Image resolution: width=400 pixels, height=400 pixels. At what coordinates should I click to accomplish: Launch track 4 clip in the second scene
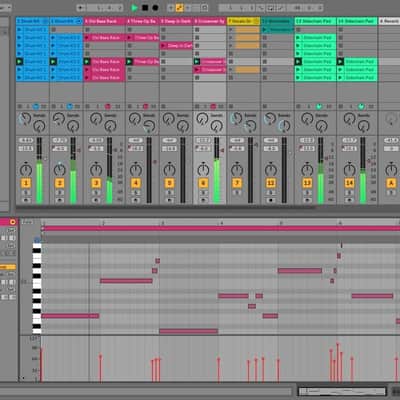pyautogui.click(x=129, y=38)
